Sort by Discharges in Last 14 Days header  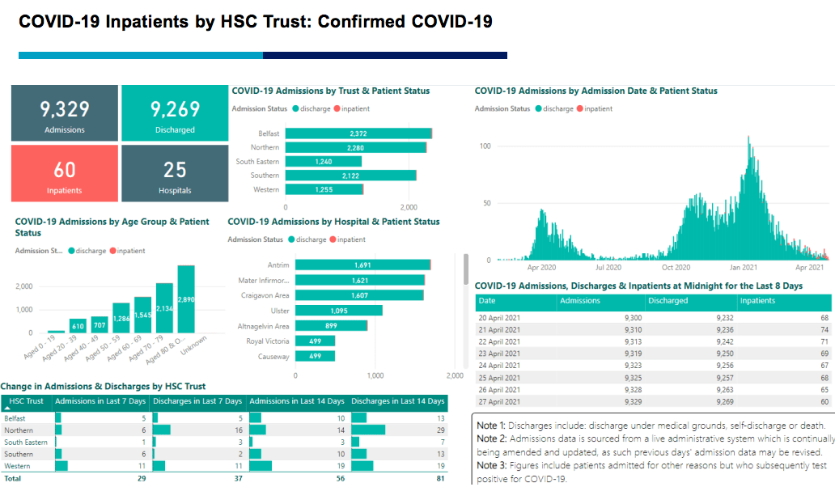point(398,401)
